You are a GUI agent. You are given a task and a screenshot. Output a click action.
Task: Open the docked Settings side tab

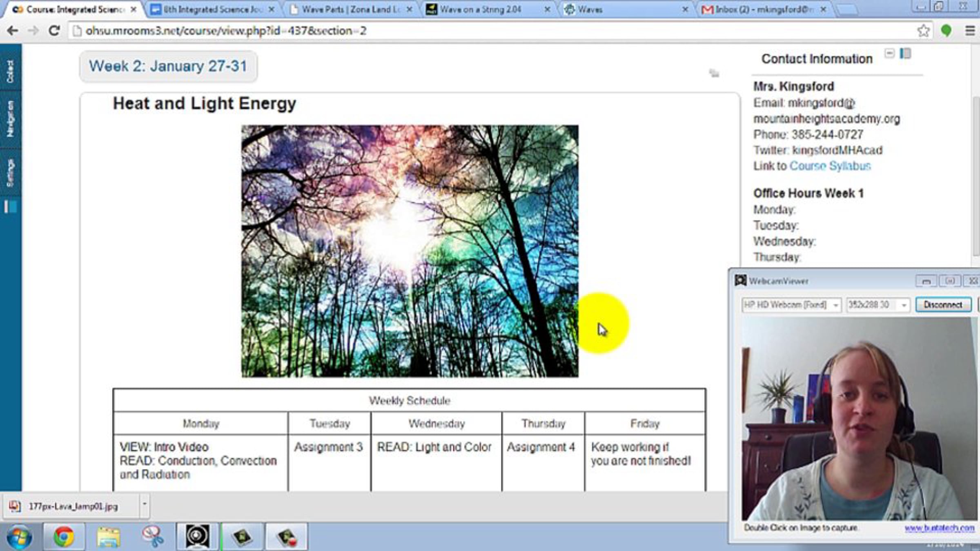10,173
